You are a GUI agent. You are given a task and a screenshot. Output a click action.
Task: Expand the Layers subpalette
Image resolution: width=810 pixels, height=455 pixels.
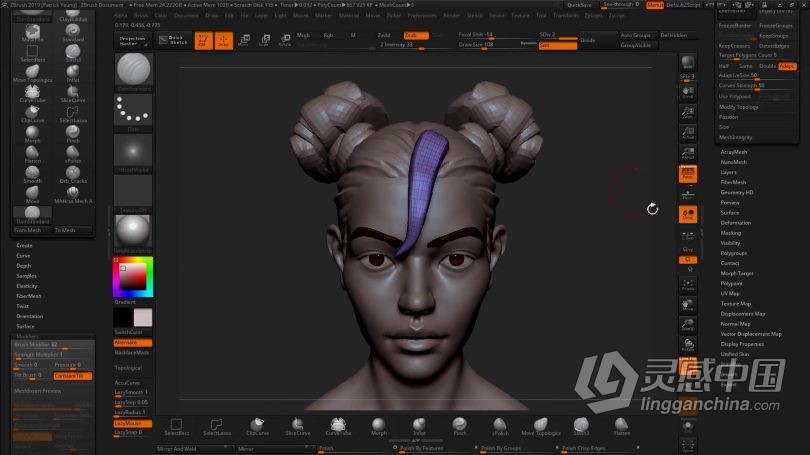(x=728, y=172)
